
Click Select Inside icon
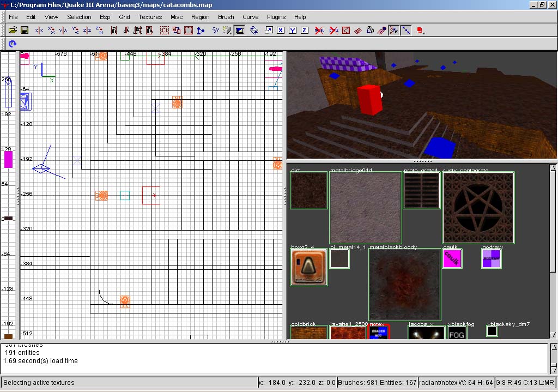click(x=149, y=31)
